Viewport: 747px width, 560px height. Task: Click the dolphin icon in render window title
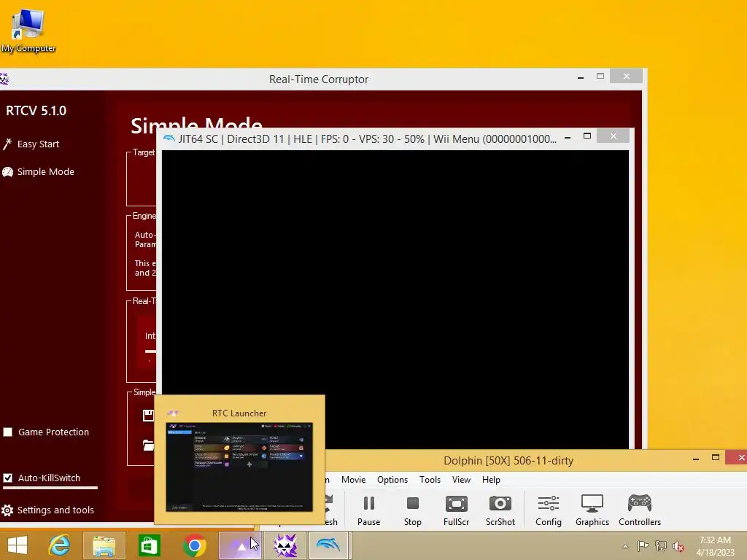click(169, 139)
